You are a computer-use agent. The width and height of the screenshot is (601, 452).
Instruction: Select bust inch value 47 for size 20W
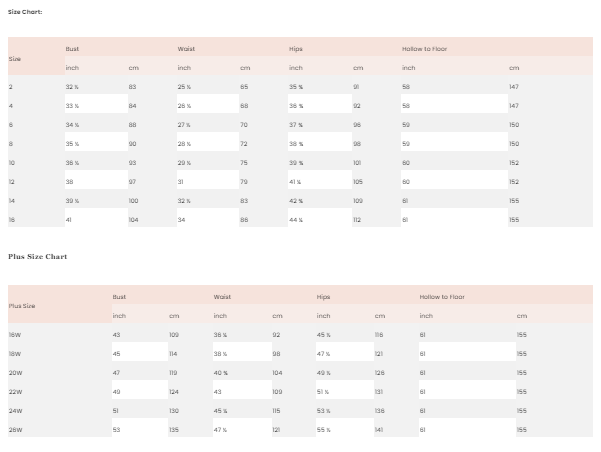click(x=117, y=372)
